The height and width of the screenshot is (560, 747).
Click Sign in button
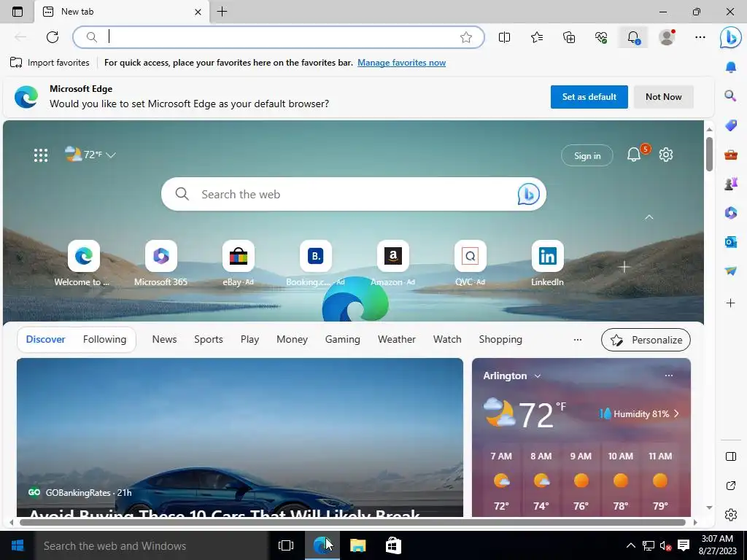click(x=587, y=156)
